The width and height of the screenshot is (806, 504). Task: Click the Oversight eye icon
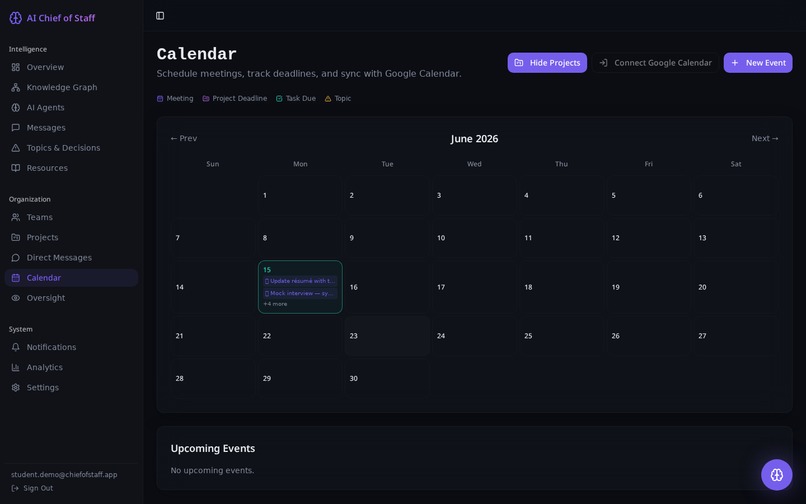pyautogui.click(x=16, y=298)
